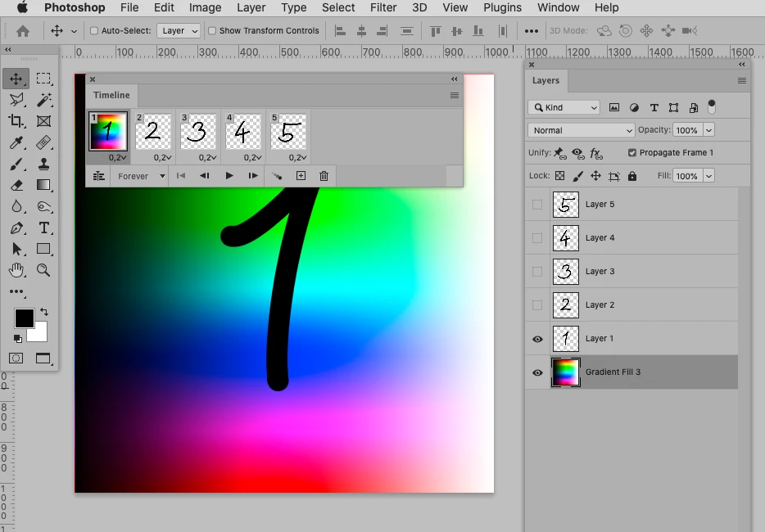Show Layer 2 visibility
Screen dimensions: 765x532
click(537, 305)
